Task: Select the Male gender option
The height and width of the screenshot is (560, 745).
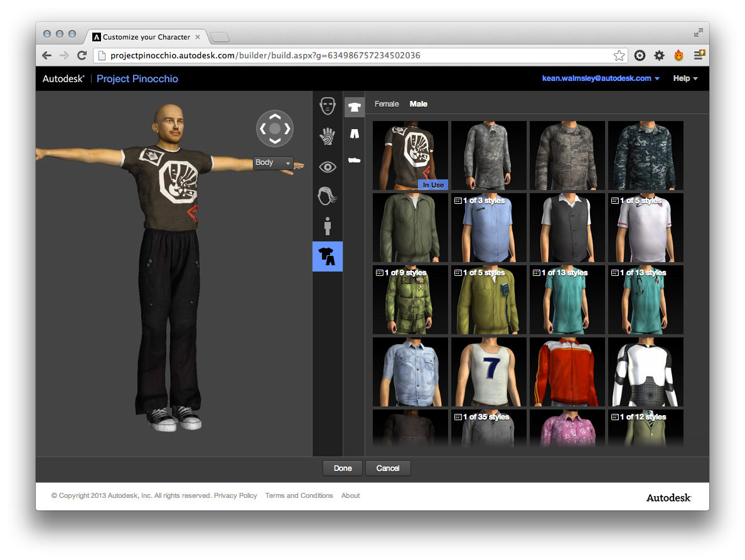Action: [419, 104]
